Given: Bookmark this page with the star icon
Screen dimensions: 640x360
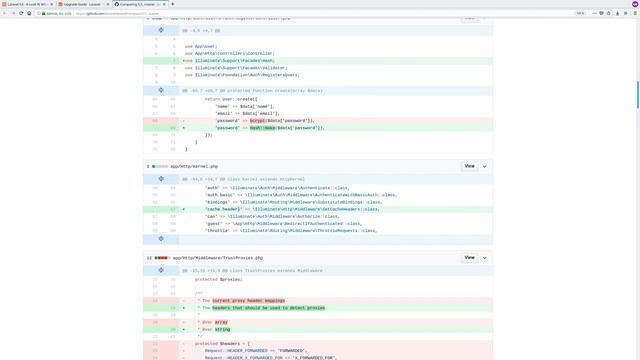Looking at the screenshot, I should pyautogui.click(x=608, y=13).
